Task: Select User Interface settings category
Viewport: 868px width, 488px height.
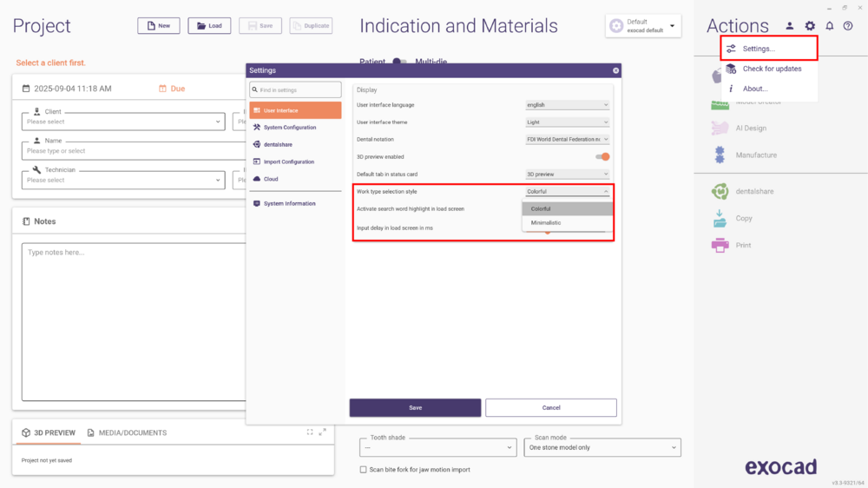Action: pos(296,110)
